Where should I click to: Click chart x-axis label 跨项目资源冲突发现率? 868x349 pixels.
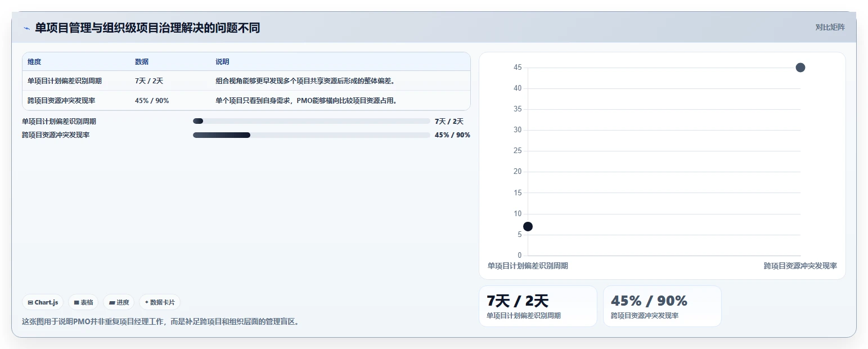click(800, 266)
